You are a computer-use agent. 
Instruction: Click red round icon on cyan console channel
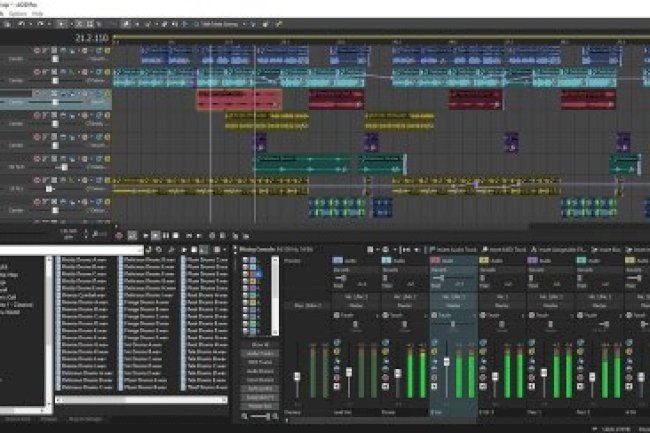(386, 378)
